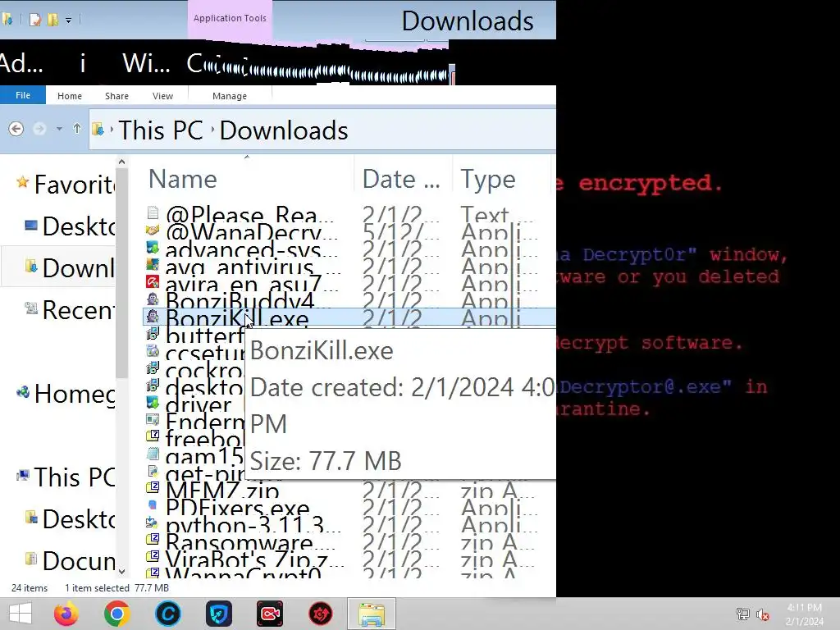Click the navigation pane scroll down arrow
The image size is (840, 630).
[x=121, y=572]
